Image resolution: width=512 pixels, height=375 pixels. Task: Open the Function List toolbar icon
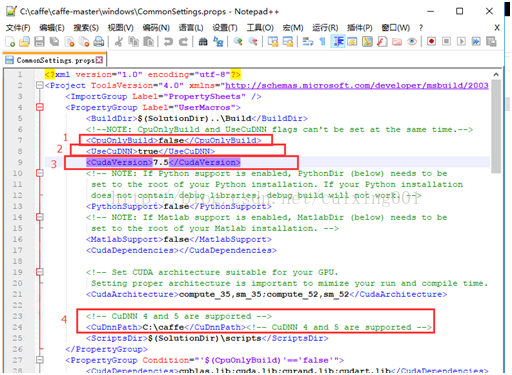(x=382, y=42)
